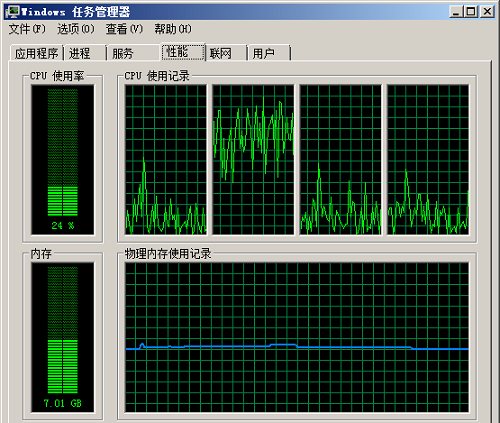
Task: Open the 帮助(H) menu
Action: 173,29
